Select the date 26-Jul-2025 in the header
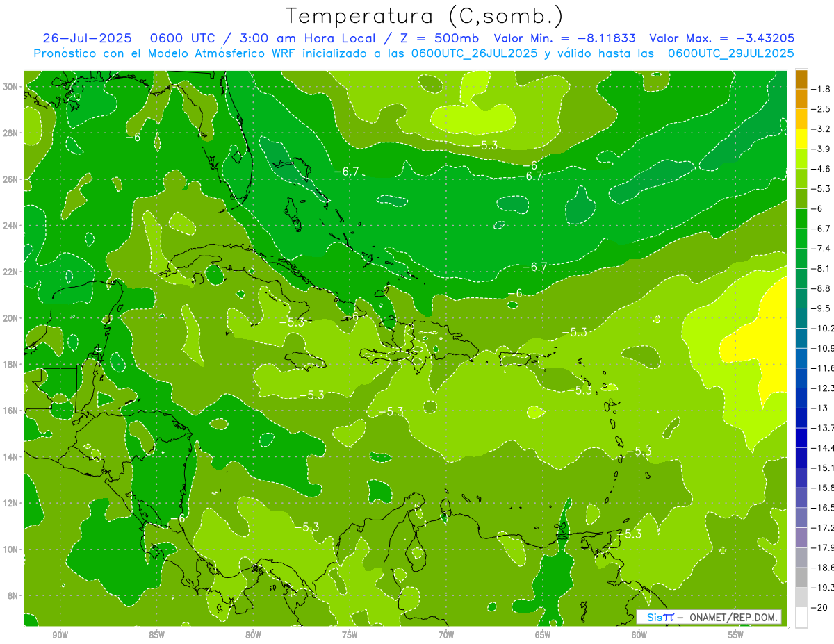The image size is (834, 644). click(88, 38)
